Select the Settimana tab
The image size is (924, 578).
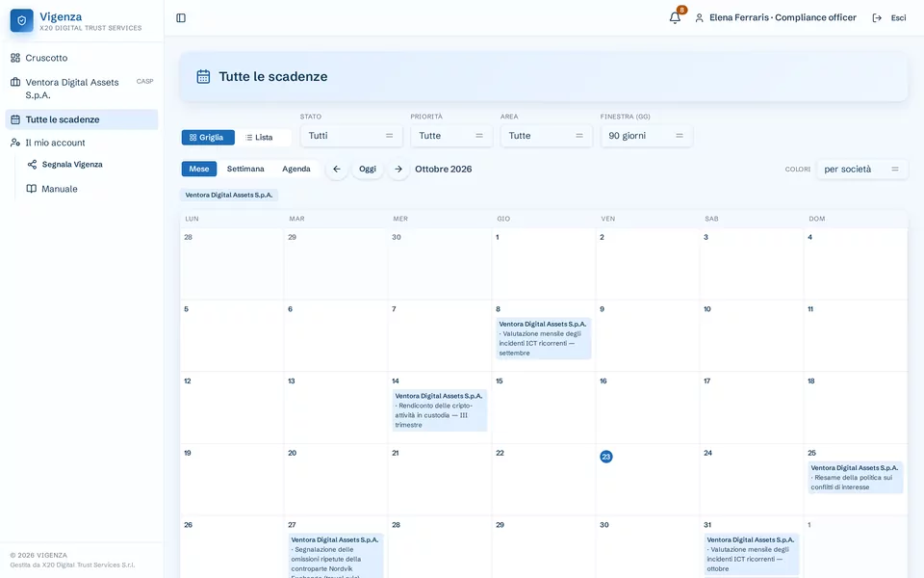tap(245, 169)
